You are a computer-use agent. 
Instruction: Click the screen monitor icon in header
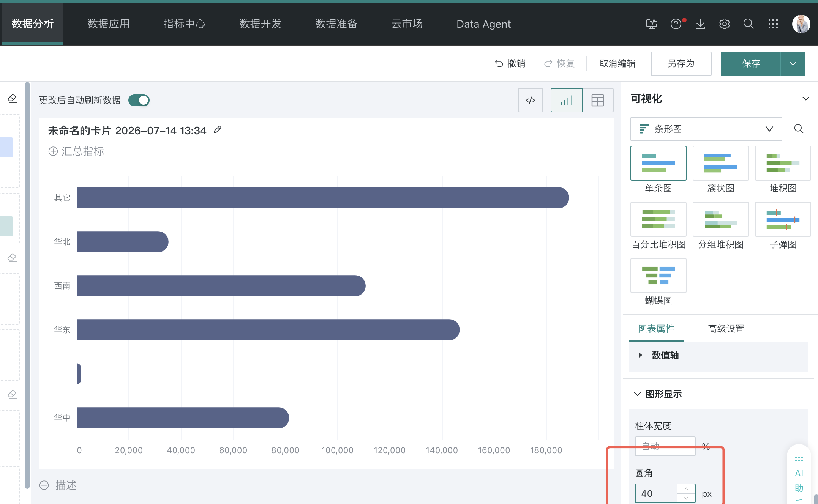(652, 24)
